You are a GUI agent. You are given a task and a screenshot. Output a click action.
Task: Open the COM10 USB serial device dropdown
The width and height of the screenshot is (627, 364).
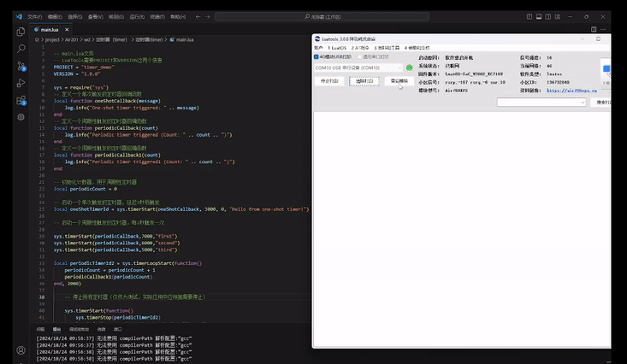pos(358,68)
